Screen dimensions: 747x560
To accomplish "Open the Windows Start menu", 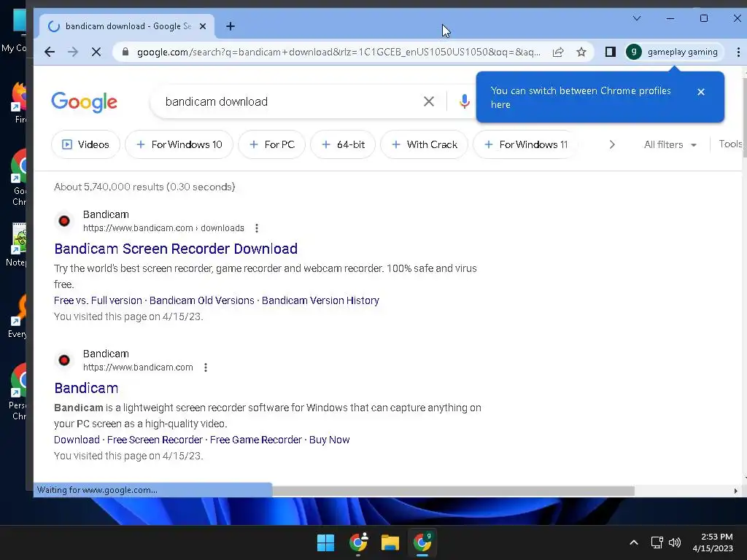I will 326,542.
